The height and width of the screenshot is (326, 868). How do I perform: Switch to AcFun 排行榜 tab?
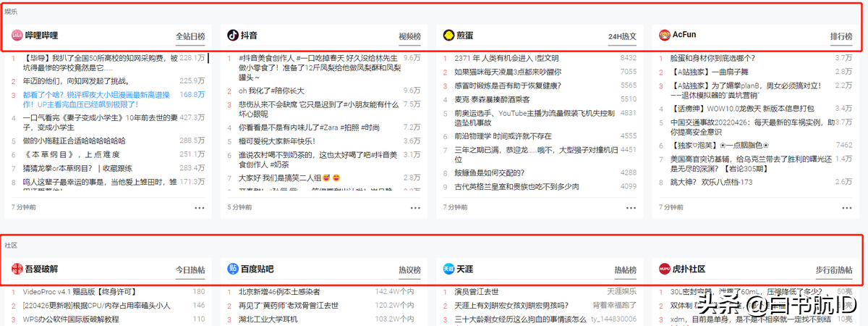[x=841, y=35]
